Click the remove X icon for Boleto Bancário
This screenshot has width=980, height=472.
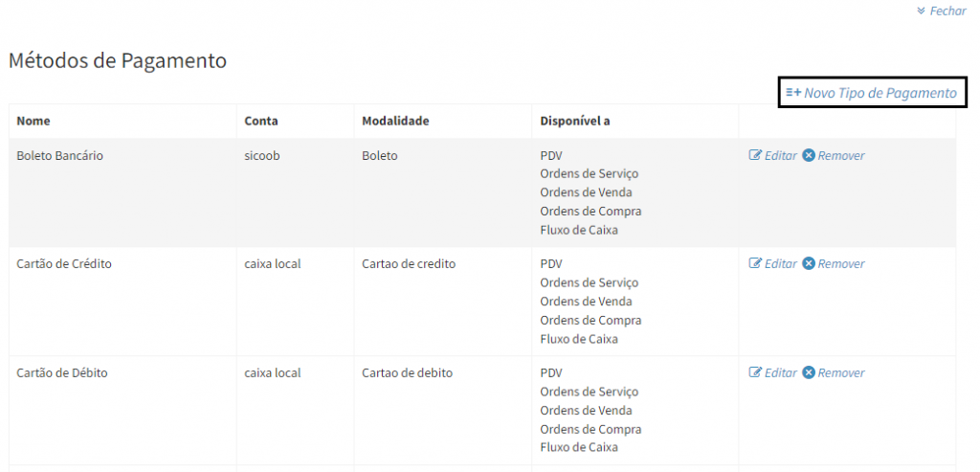pos(809,155)
